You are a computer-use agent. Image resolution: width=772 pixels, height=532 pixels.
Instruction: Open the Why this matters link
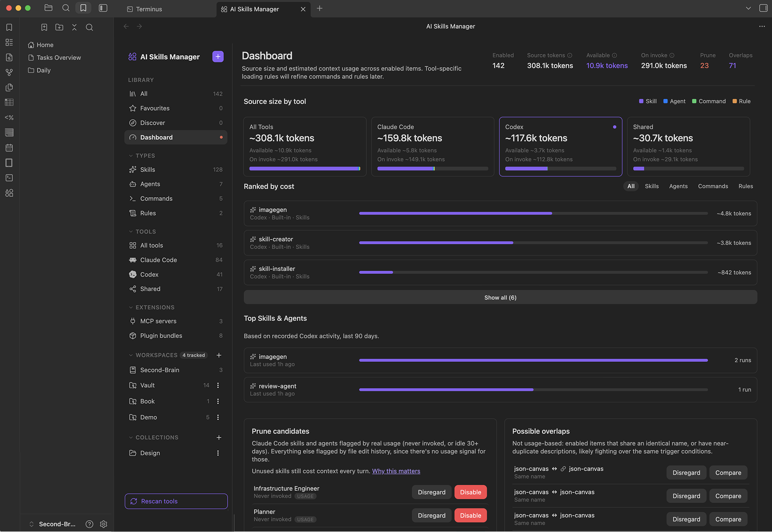click(x=396, y=471)
